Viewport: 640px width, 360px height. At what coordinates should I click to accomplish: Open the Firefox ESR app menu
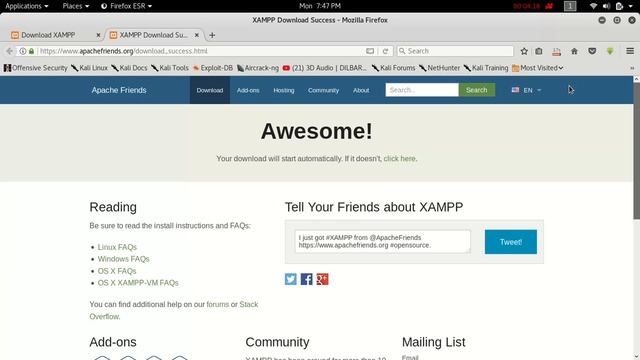point(127,6)
